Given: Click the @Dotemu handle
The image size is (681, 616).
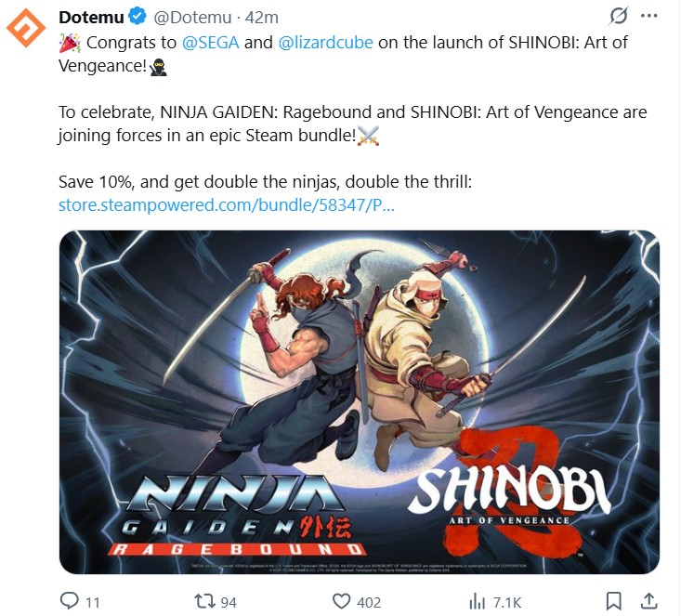Looking at the screenshot, I should [192, 18].
